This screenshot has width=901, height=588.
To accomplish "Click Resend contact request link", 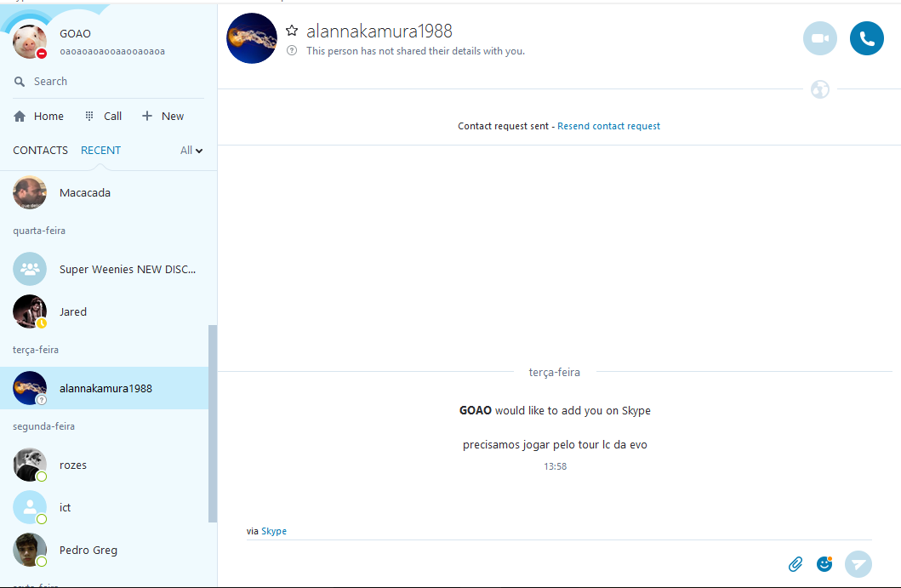I will [x=608, y=126].
